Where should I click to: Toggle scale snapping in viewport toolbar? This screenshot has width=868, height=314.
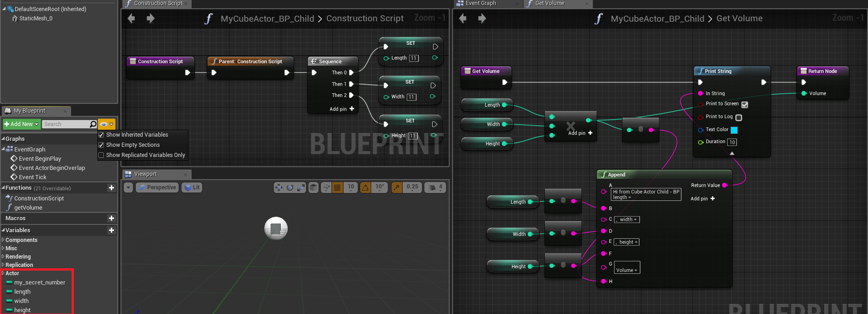(x=397, y=187)
